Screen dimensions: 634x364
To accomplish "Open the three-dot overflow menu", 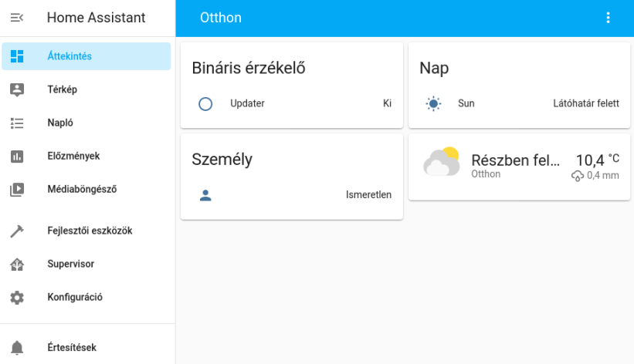I will (608, 18).
